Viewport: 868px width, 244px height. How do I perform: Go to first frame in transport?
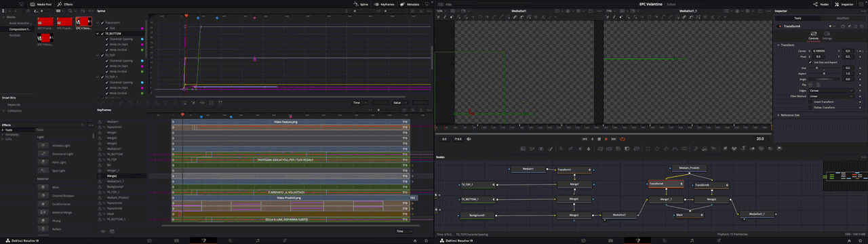point(584,139)
